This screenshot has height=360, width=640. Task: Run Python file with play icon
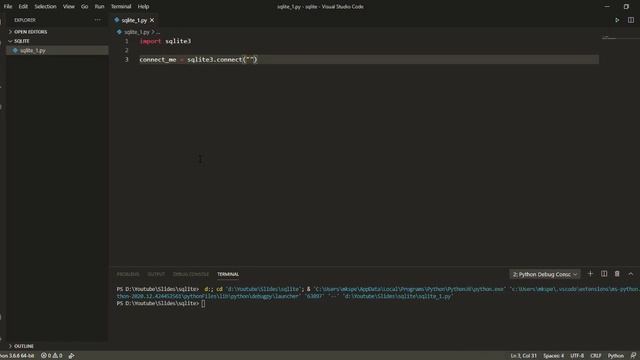[617, 20]
